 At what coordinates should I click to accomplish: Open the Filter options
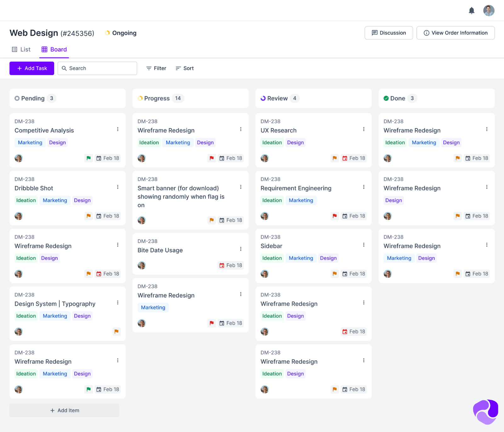(x=156, y=68)
